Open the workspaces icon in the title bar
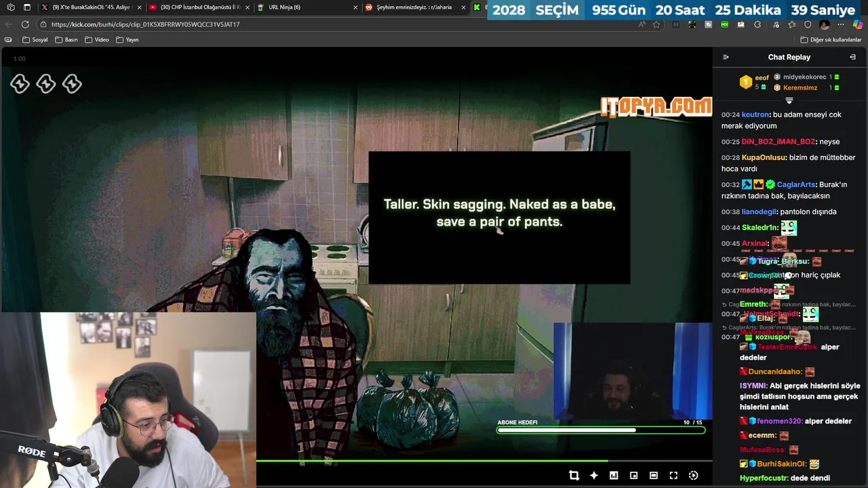This screenshot has height=488, width=868. tap(10, 7)
